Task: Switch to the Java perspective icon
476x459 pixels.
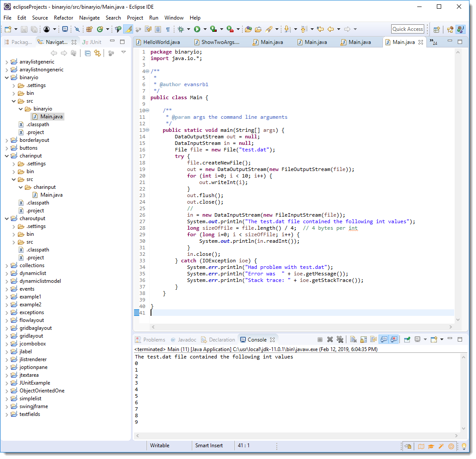Action: point(460,30)
